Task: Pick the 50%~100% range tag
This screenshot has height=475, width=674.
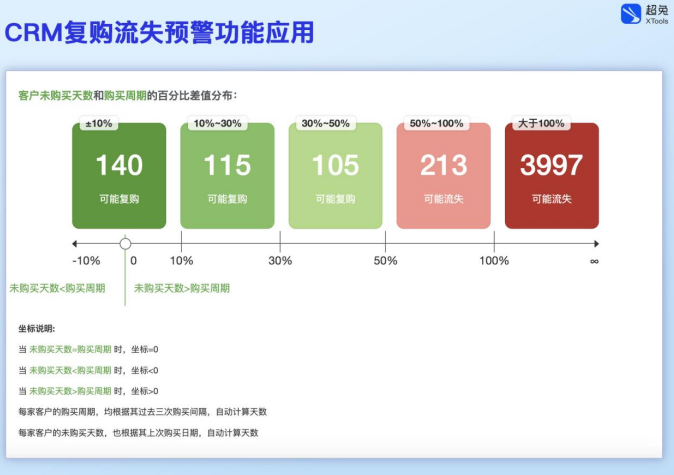Action: point(436,124)
